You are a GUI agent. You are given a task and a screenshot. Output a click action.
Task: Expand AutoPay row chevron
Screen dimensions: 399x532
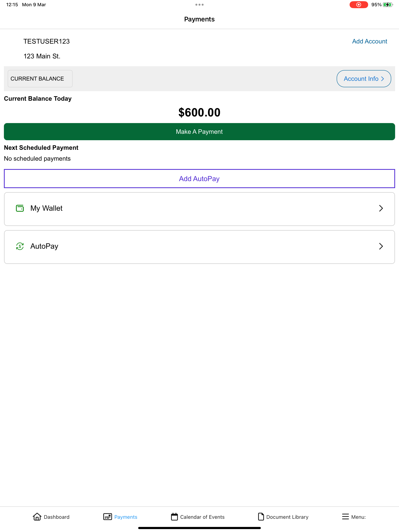coord(381,246)
